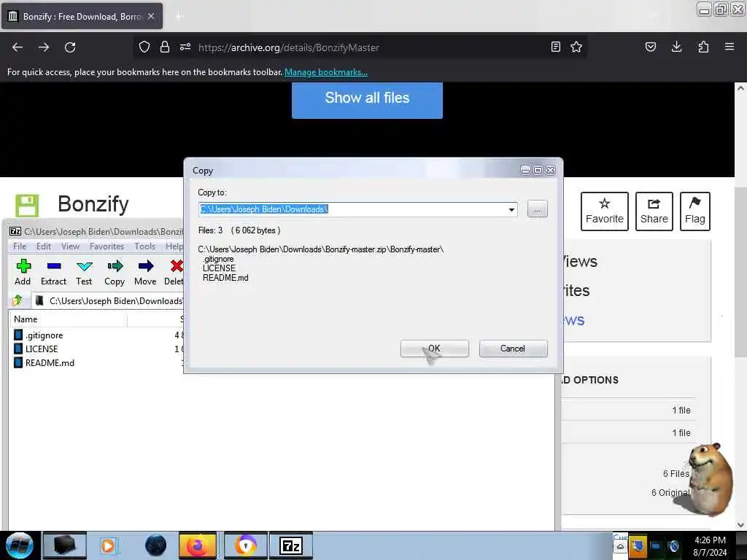Sort by the Name column header
This screenshot has height=560, width=747.
click(x=68, y=319)
